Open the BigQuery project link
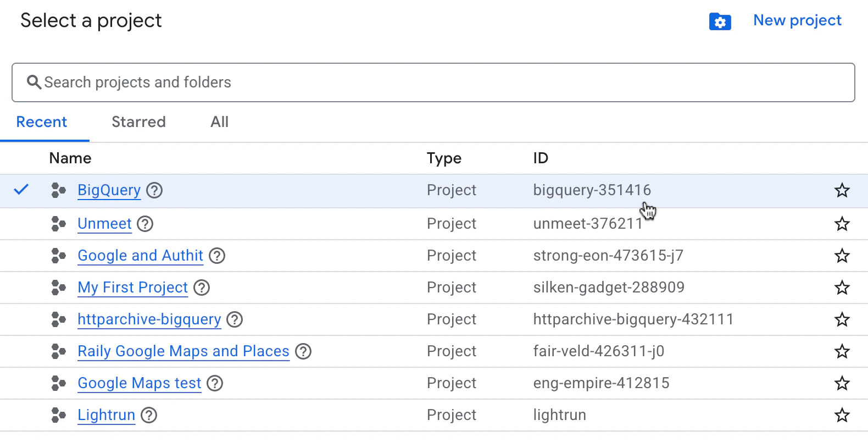The image size is (868, 442). 109,190
